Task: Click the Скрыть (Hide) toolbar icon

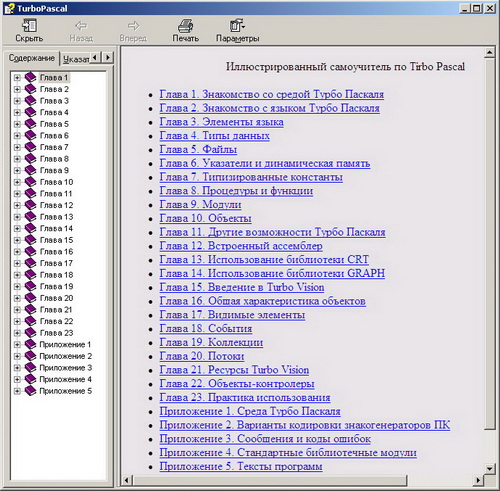Action: point(29,25)
